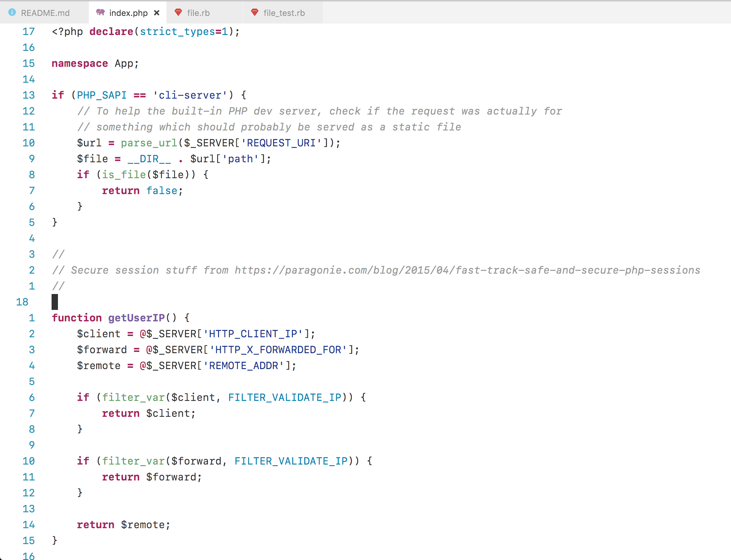Click the Ruby gem icon on file.rb tab

pos(178,12)
